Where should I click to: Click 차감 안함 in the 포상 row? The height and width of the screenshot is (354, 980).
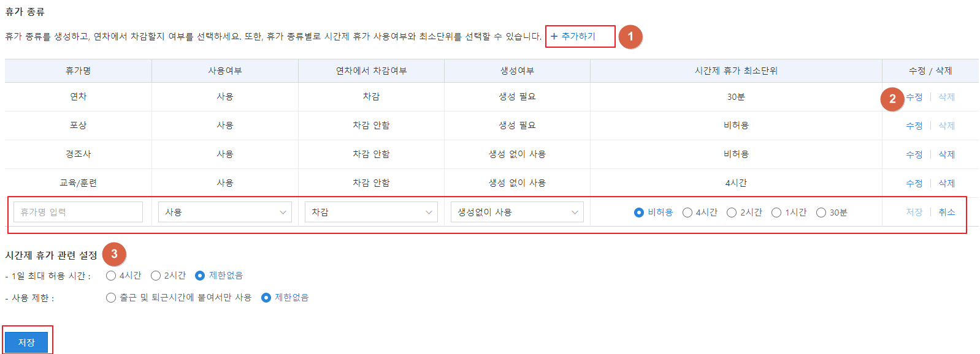[371, 126]
